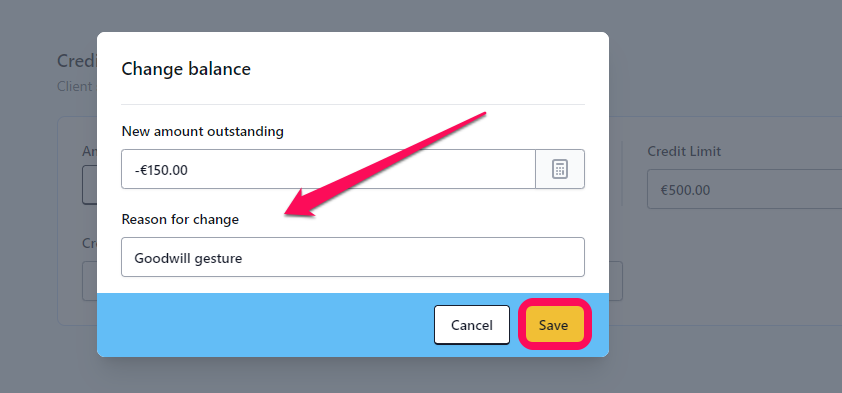Select the Credit Limit €500.00 field

(744, 190)
